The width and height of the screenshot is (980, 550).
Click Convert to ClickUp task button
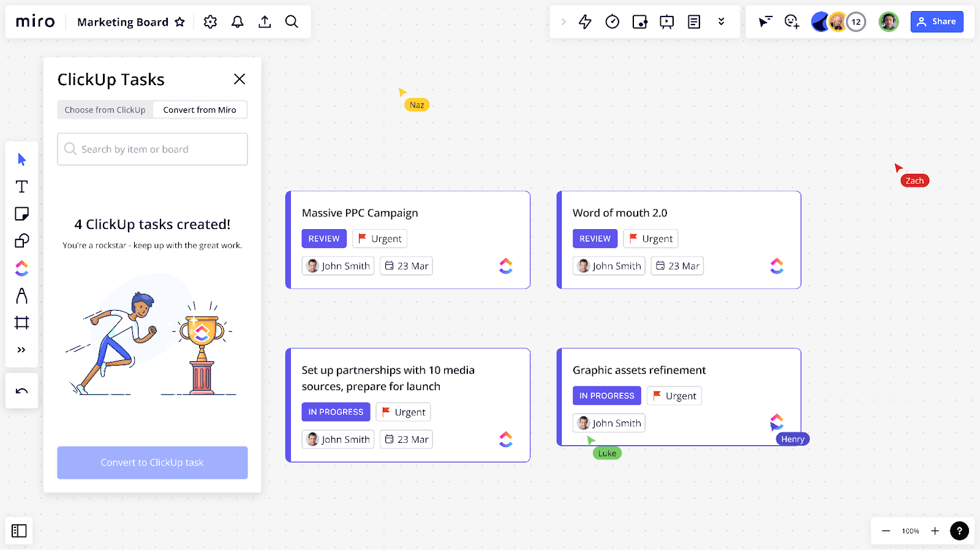[153, 462]
